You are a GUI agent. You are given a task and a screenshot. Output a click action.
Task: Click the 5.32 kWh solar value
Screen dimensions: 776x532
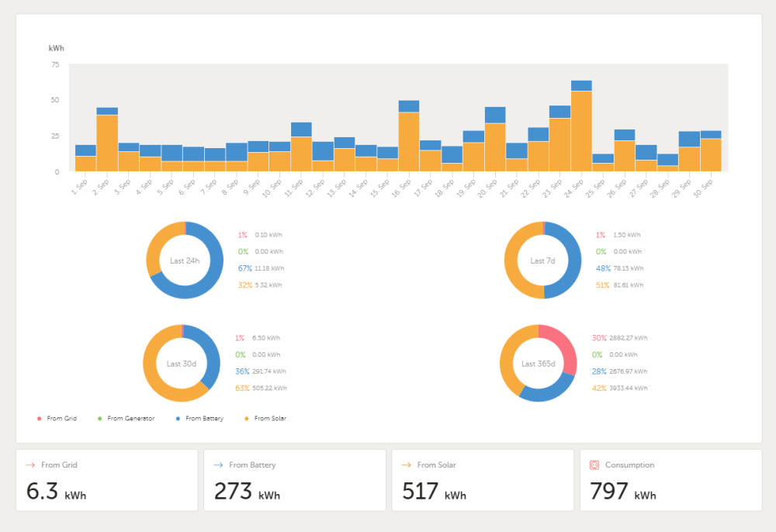268,285
